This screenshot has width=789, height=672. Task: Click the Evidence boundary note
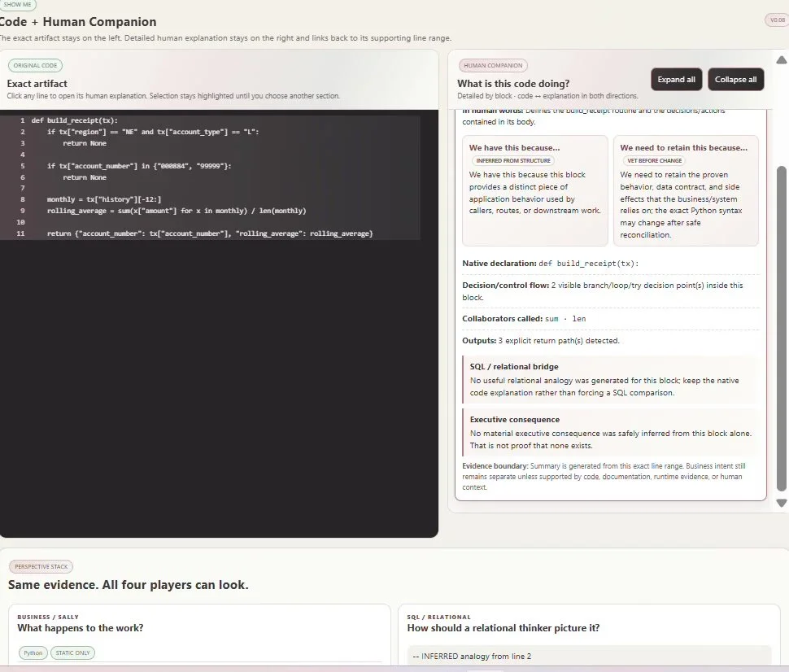coord(604,476)
